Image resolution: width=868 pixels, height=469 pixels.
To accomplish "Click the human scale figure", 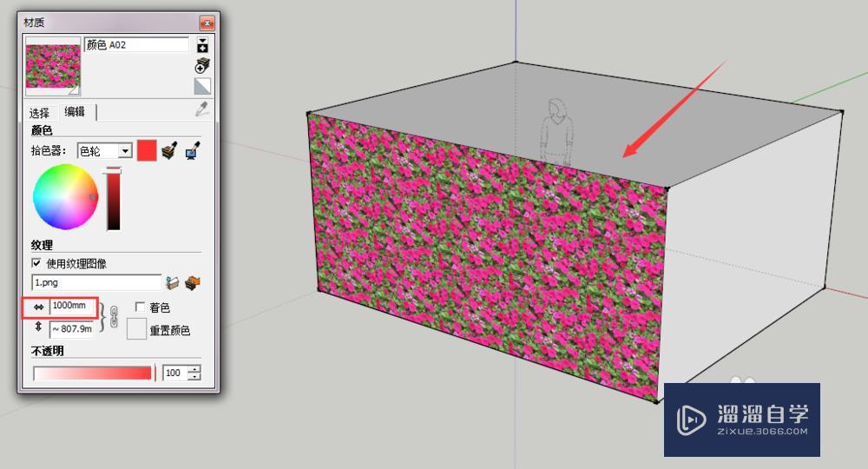I will (556, 133).
